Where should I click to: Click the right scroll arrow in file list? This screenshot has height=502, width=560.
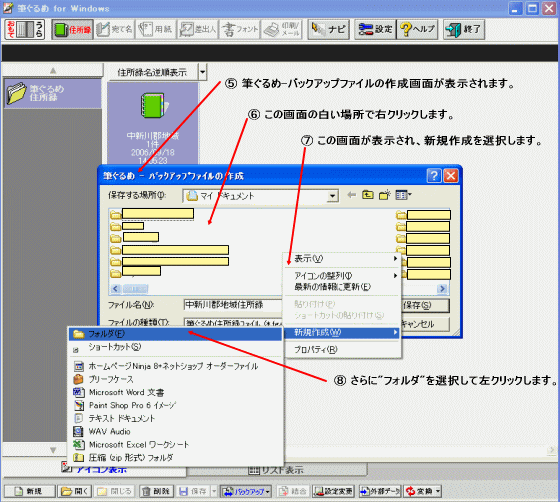pyautogui.click(x=442, y=288)
